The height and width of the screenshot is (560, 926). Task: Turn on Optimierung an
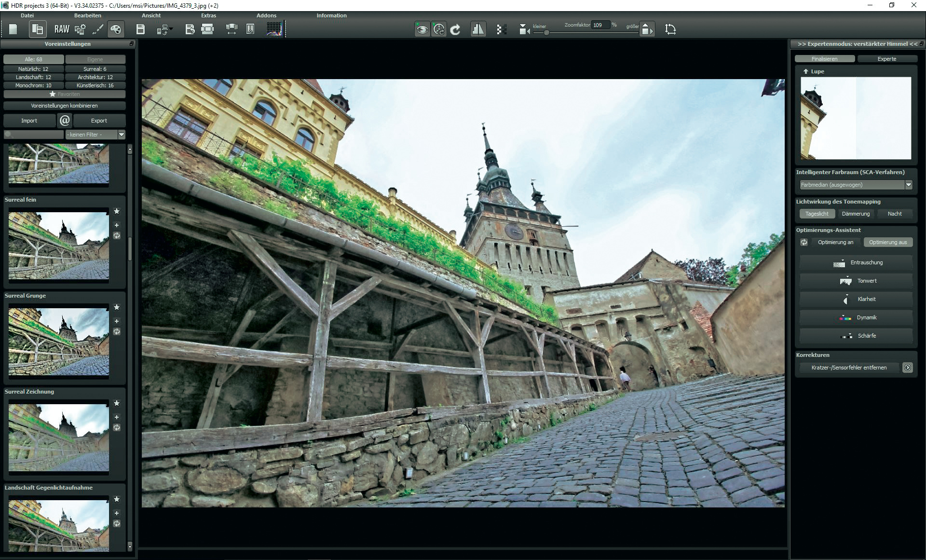(x=835, y=242)
